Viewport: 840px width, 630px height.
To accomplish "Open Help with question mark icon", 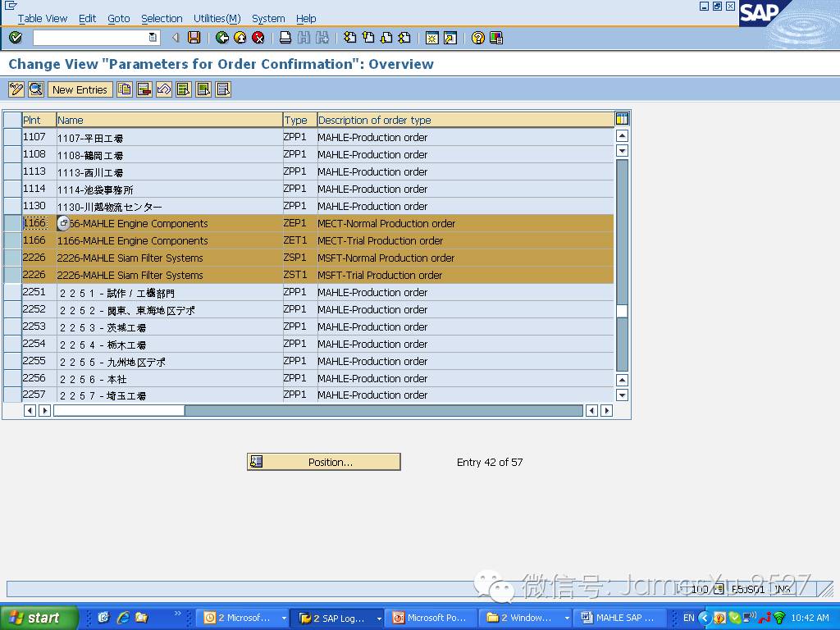I will [x=478, y=38].
